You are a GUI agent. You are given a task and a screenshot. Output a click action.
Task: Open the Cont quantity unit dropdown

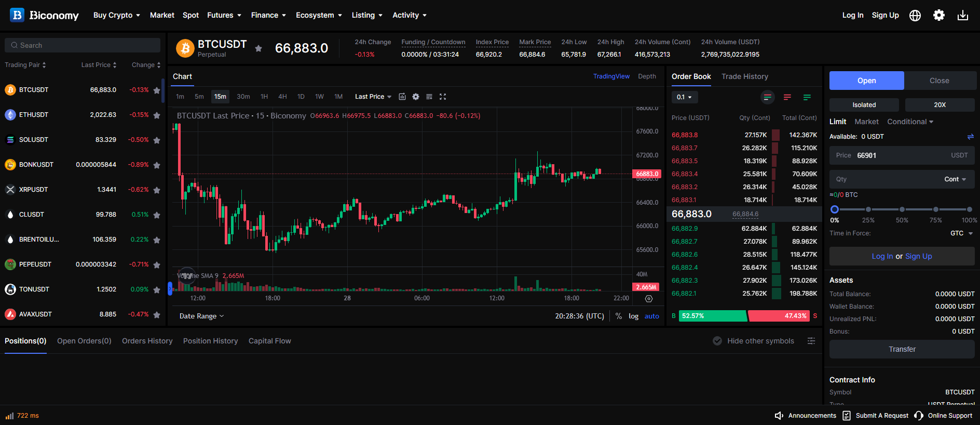click(955, 179)
